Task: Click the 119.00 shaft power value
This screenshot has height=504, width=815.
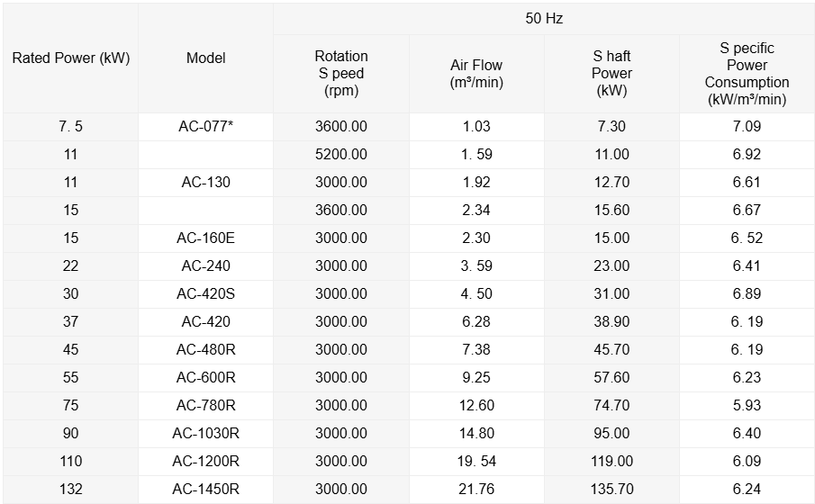Action: tap(611, 462)
